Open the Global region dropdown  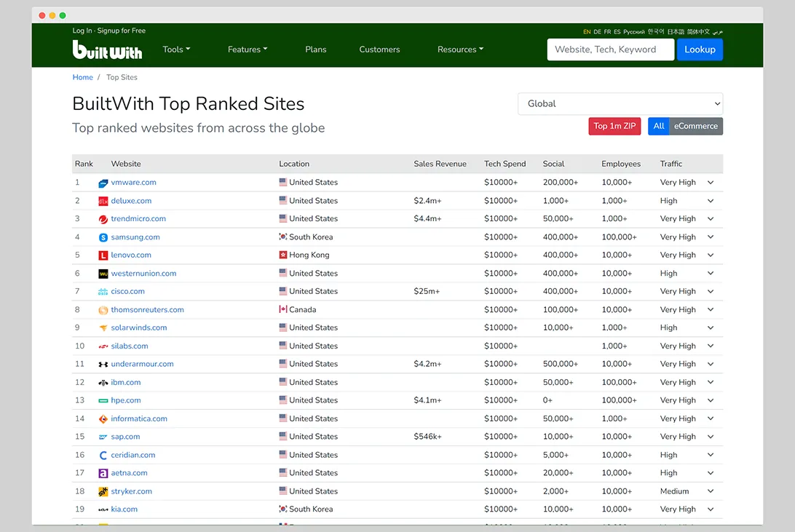(620, 103)
